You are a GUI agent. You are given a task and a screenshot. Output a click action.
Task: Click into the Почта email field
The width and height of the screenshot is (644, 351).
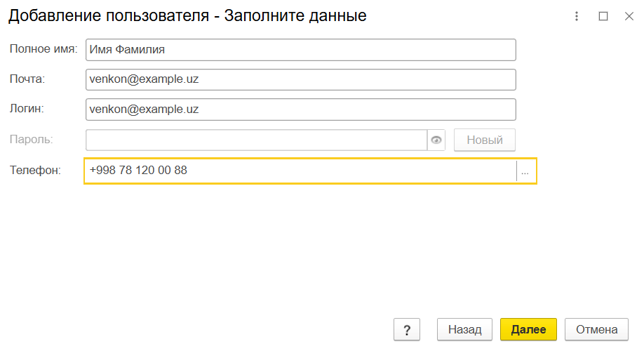[x=300, y=79]
